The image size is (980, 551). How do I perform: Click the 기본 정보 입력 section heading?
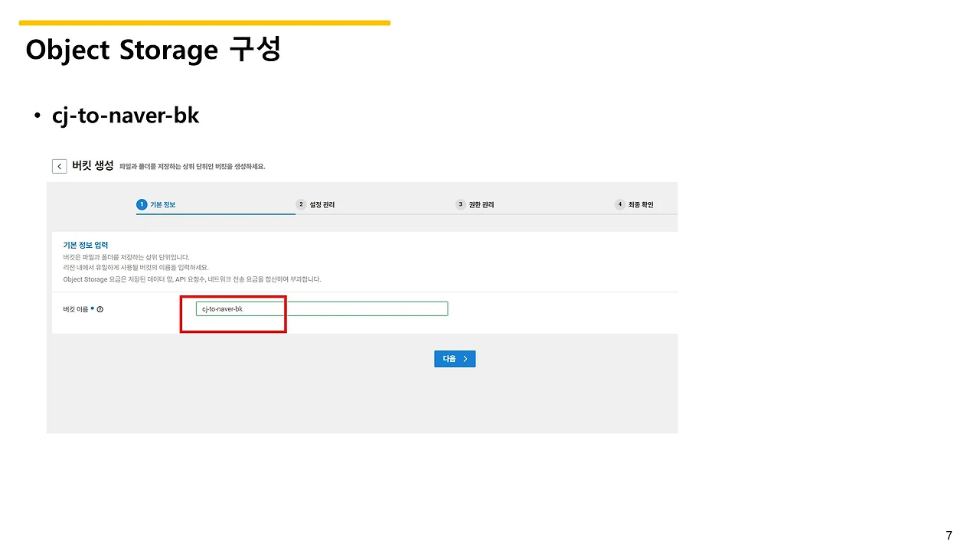[x=86, y=245]
